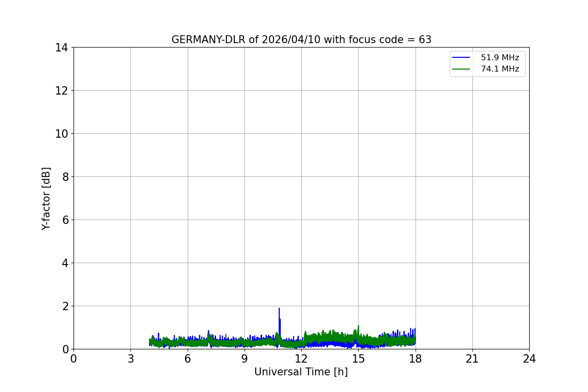Click the x-axis tick label 9
The height and width of the screenshot is (392, 588).
(x=245, y=359)
